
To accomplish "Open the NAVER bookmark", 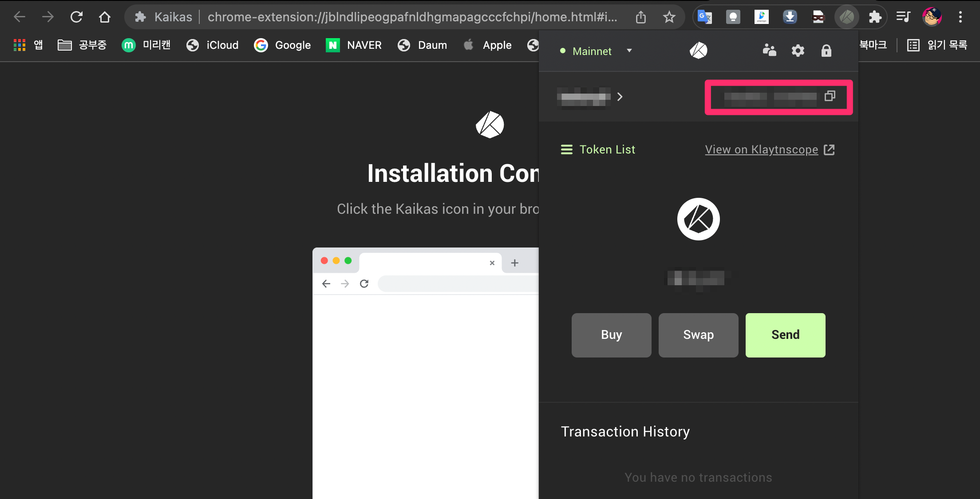I will (x=354, y=45).
